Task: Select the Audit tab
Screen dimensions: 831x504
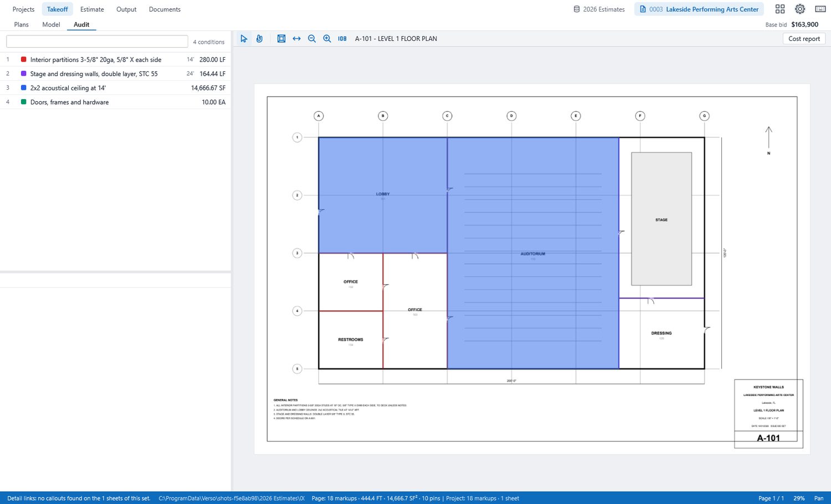Action: (81, 24)
